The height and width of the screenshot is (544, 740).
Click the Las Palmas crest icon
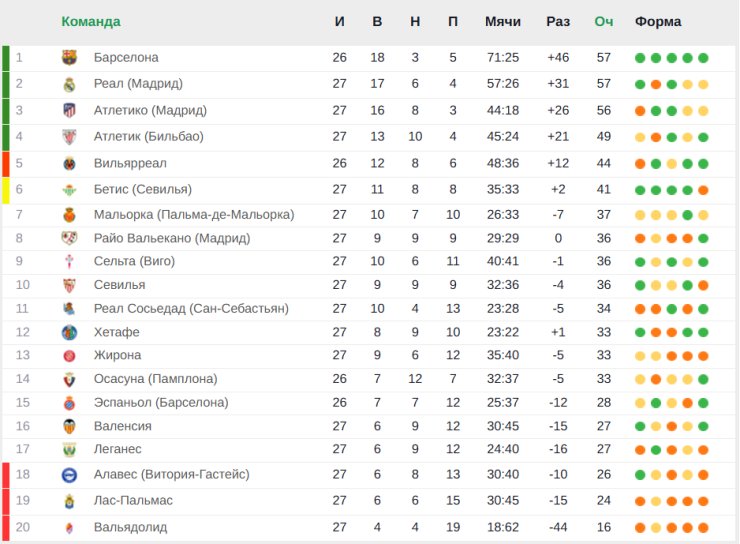[x=69, y=500]
